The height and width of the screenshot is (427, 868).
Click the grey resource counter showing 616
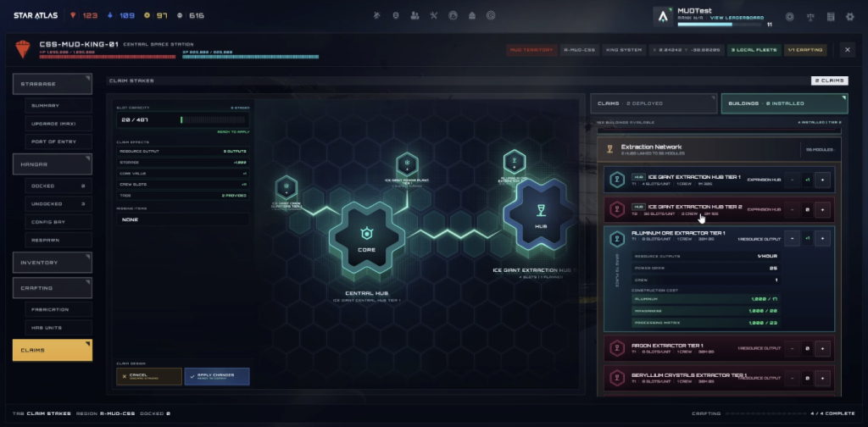pos(191,15)
